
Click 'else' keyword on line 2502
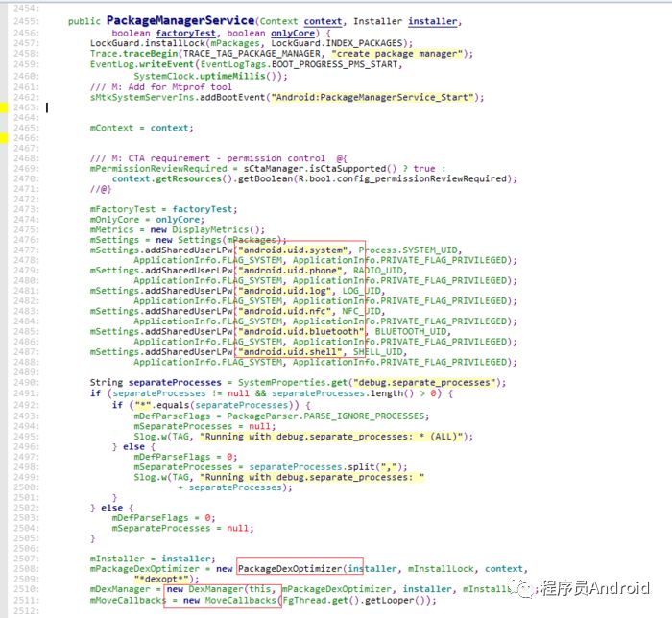pyautogui.click(x=111, y=508)
